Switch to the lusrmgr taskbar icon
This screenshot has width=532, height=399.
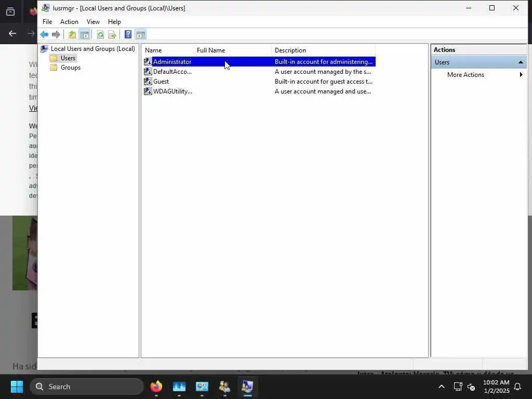click(x=248, y=387)
